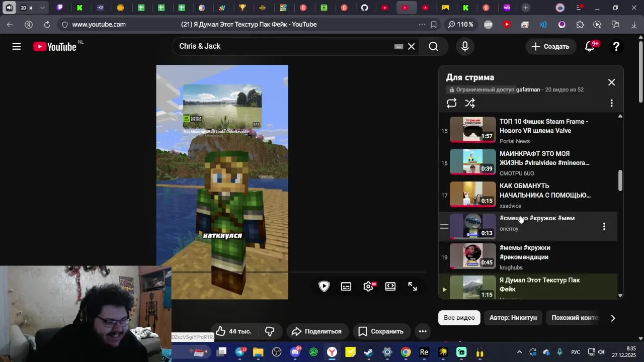Screen dimensions: 644x362
Task: Click the Поделиться share button
Action: (316, 331)
